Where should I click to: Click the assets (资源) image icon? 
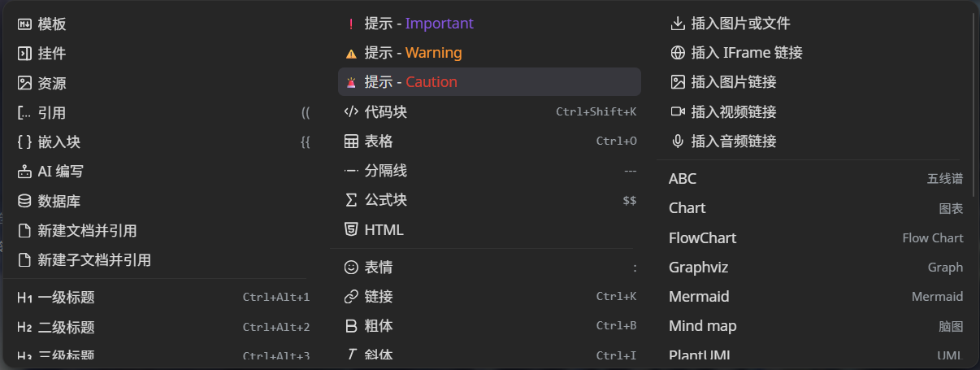tap(24, 83)
